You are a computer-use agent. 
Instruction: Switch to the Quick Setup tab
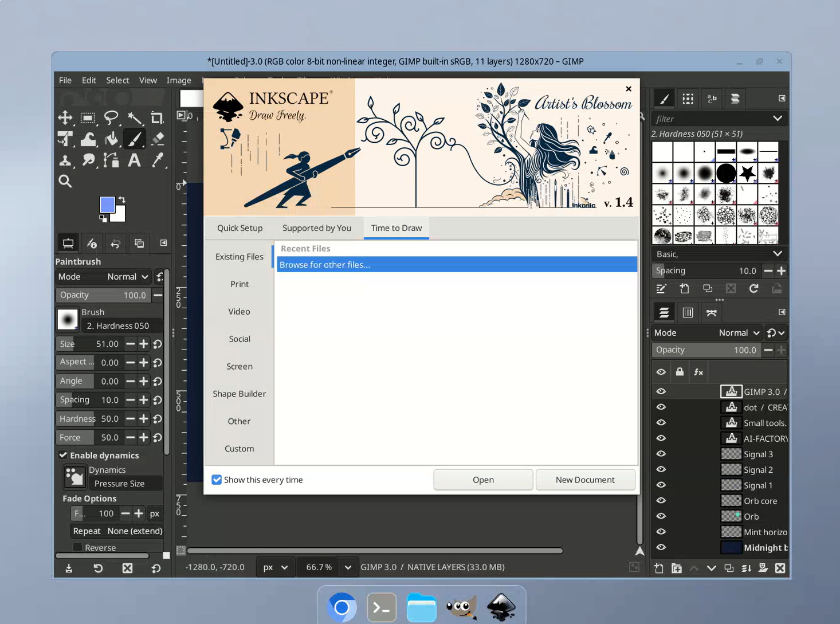coord(240,228)
